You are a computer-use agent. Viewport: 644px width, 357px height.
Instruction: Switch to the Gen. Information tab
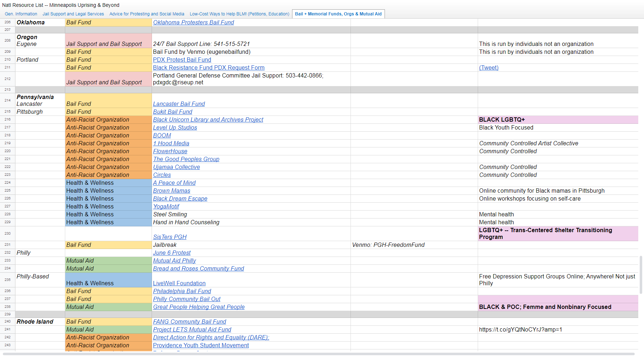point(21,14)
